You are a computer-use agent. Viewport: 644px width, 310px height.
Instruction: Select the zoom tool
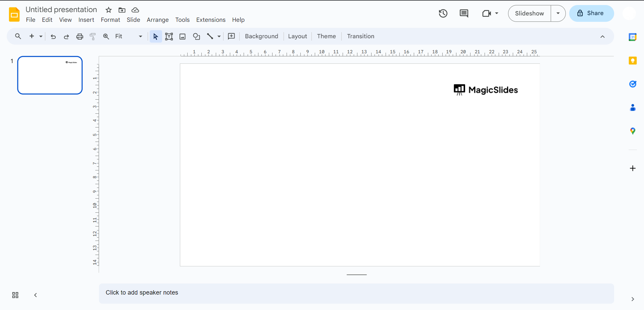(x=106, y=36)
